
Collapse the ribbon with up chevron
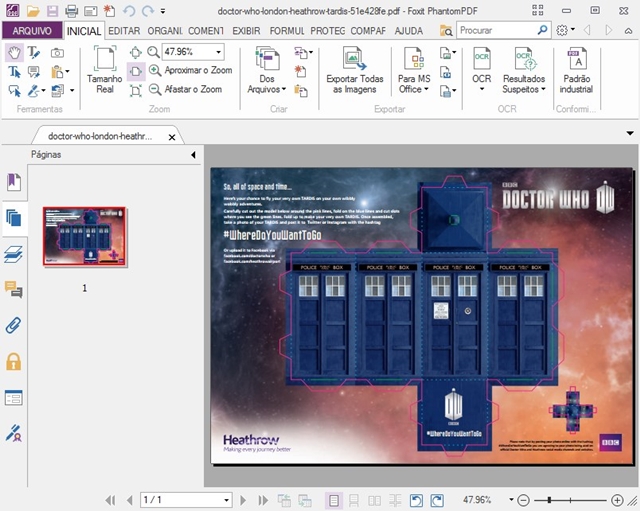click(628, 31)
